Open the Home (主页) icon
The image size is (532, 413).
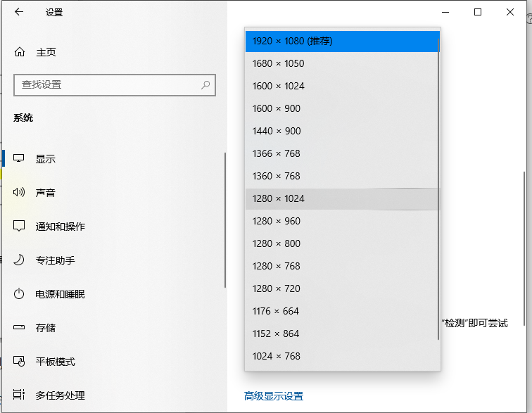(x=20, y=52)
